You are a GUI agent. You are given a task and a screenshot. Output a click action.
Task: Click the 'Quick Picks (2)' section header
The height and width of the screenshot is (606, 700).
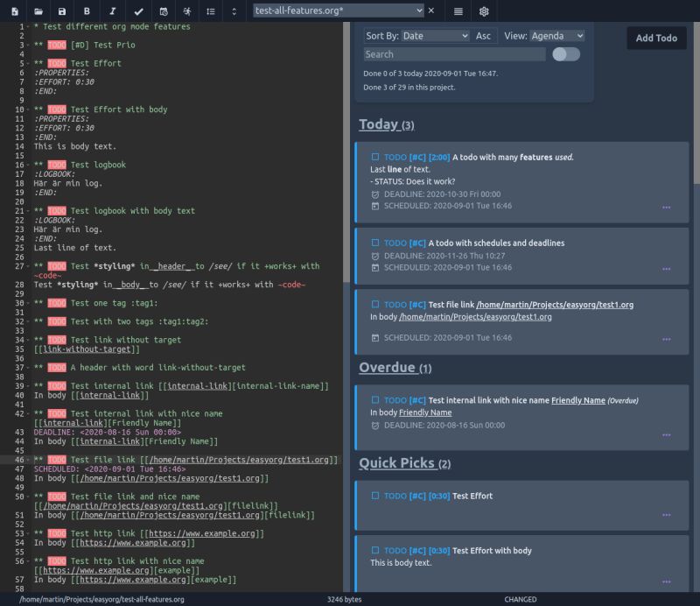click(405, 463)
